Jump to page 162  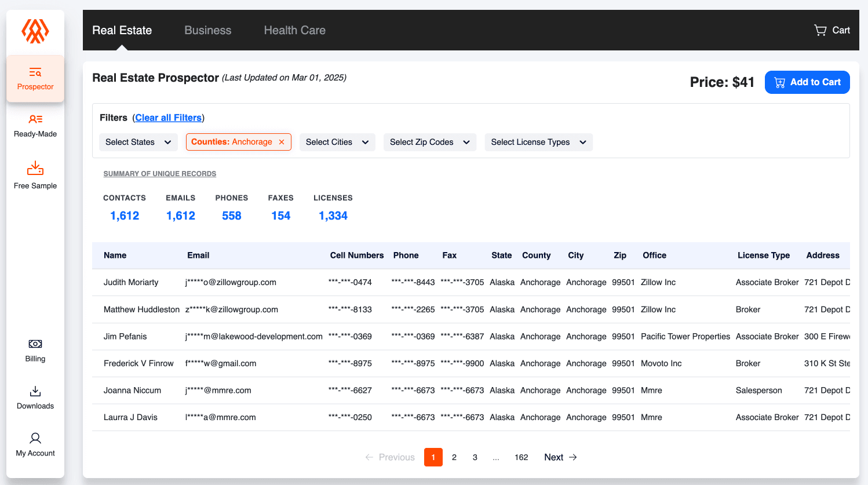521,457
